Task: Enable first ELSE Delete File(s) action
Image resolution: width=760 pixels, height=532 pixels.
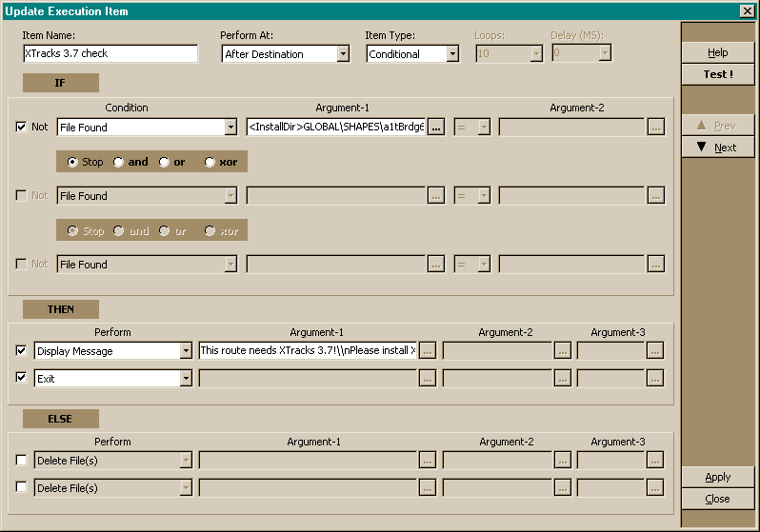Action: tap(21, 460)
